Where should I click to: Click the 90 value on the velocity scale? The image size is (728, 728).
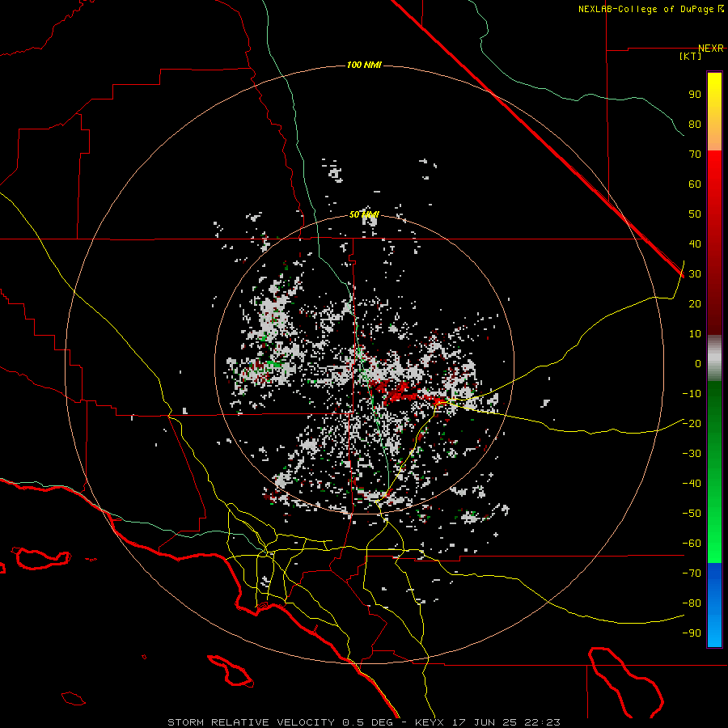click(x=695, y=95)
